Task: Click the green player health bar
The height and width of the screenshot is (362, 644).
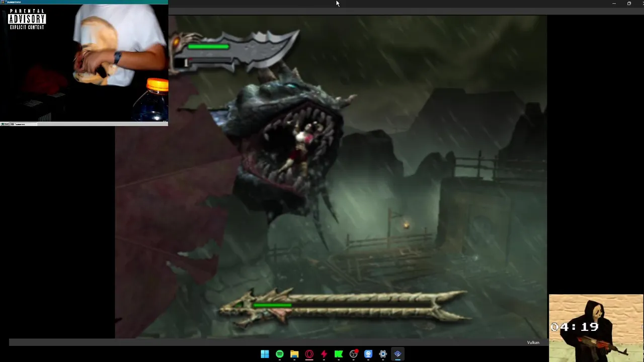Action: (x=208, y=47)
